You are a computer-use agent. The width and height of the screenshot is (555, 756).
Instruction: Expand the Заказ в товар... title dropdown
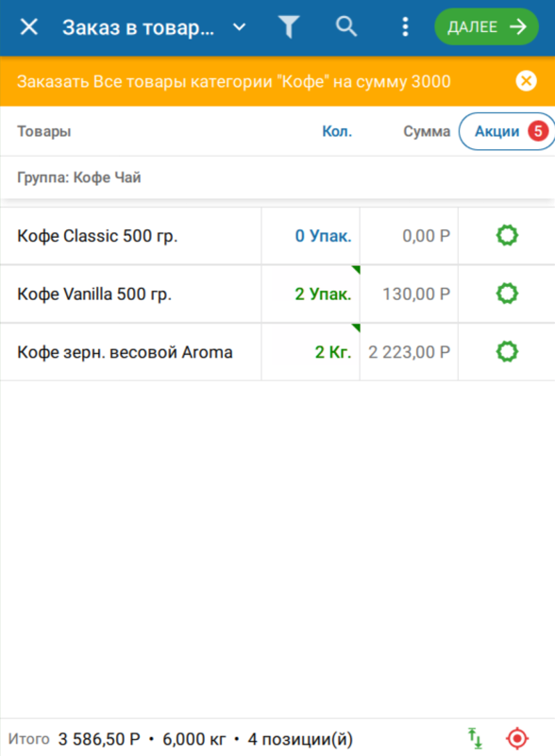point(239,27)
